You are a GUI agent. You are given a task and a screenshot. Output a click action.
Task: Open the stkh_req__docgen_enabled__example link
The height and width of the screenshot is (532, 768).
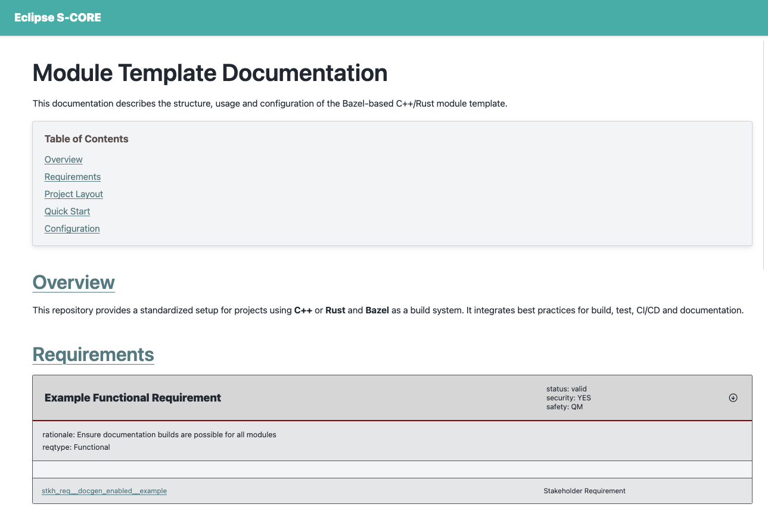tap(104, 491)
